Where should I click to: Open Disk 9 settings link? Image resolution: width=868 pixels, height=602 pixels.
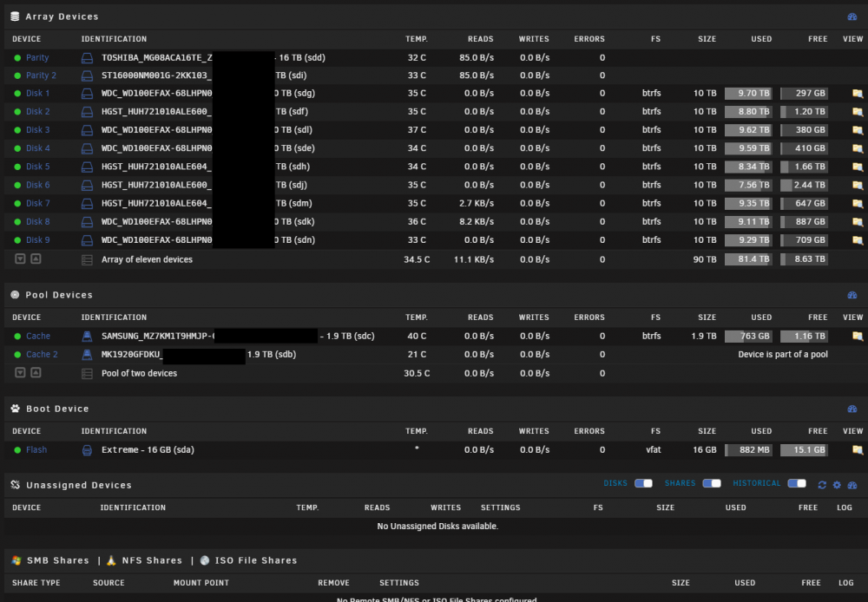coord(37,240)
